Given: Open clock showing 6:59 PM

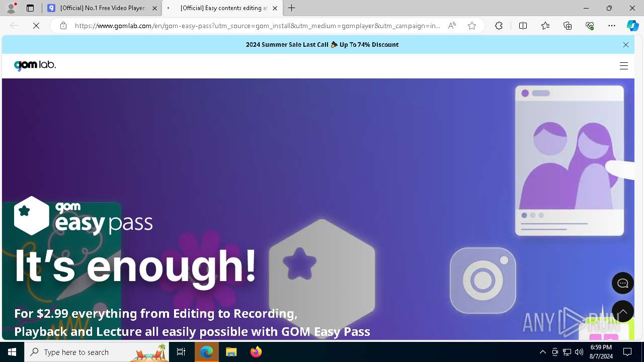Looking at the screenshot, I should tap(601, 352).
